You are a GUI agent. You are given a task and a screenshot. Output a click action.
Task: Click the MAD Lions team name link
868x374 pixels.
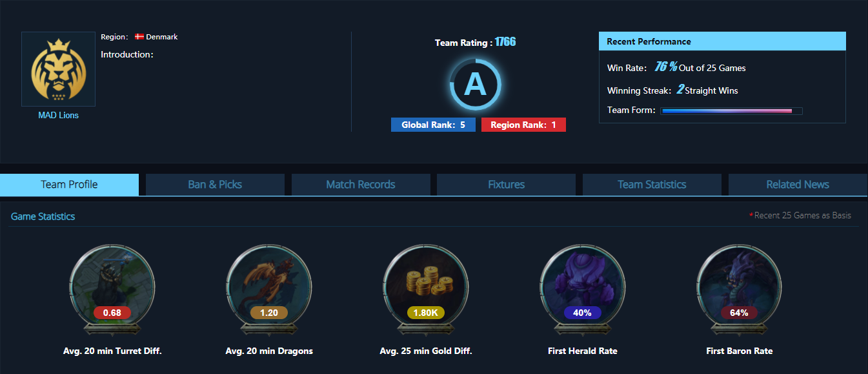(x=58, y=116)
